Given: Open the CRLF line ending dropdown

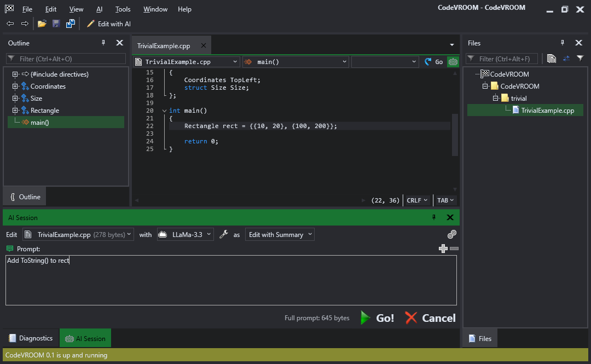Looking at the screenshot, I should (x=417, y=200).
